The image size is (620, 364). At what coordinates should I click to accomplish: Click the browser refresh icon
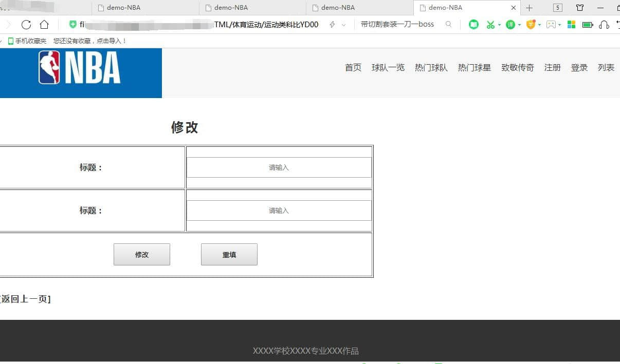click(26, 25)
